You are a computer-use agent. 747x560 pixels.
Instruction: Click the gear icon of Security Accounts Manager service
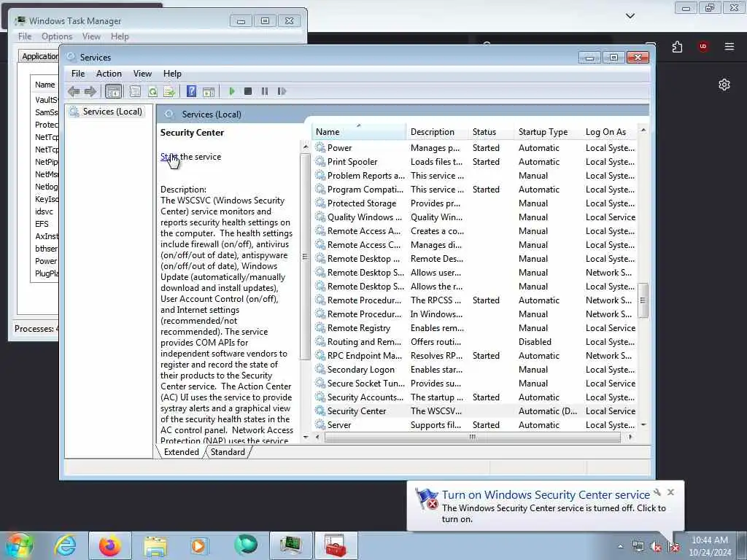pos(320,397)
